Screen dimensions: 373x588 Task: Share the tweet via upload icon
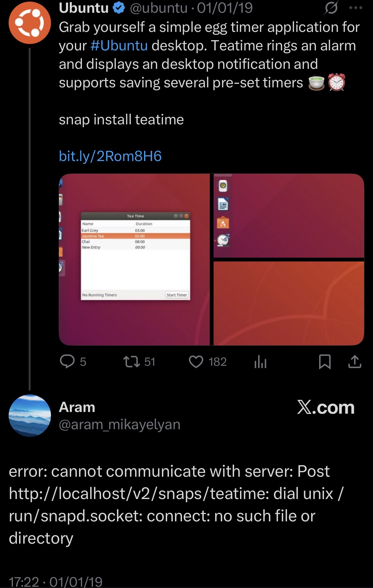[x=355, y=362]
